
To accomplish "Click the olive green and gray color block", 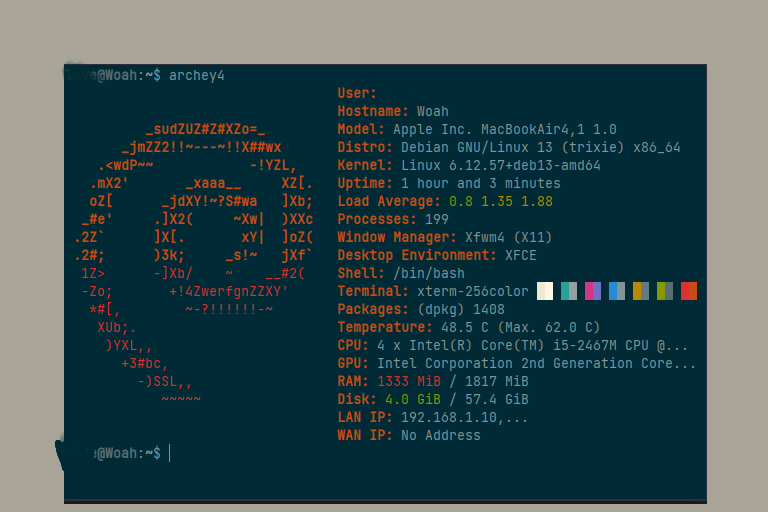I will click(665, 291).
